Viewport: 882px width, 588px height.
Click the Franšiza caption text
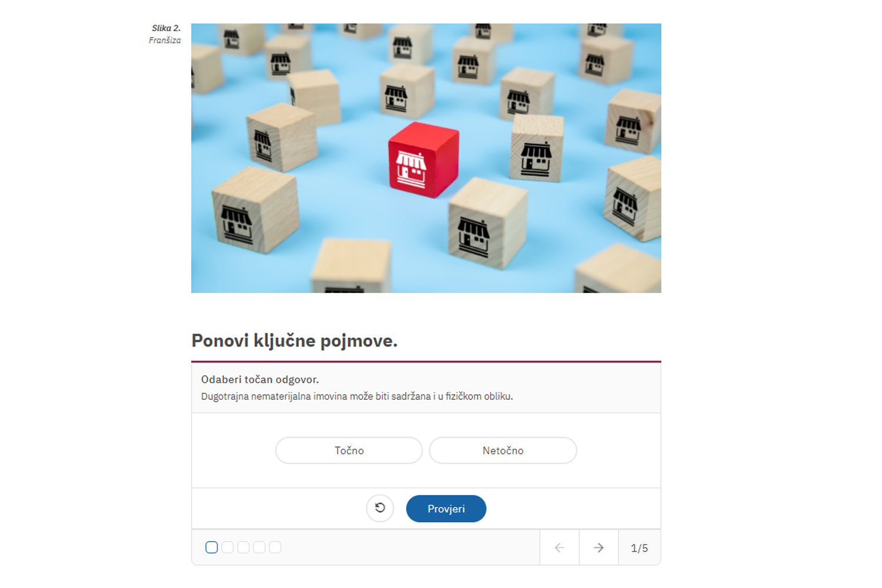(x=165, y=41)
